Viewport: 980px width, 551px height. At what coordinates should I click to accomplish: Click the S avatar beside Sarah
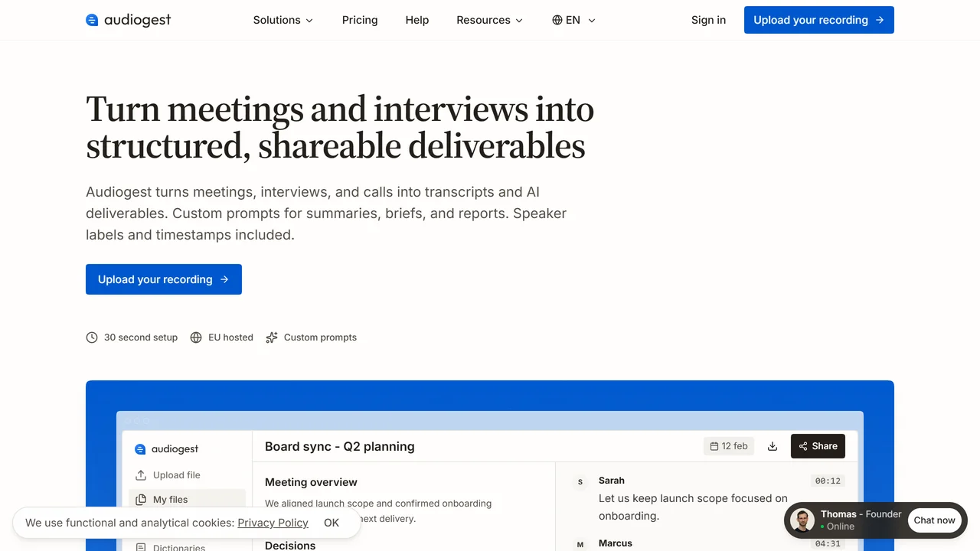pyautogui.click(x=580, y=481)
